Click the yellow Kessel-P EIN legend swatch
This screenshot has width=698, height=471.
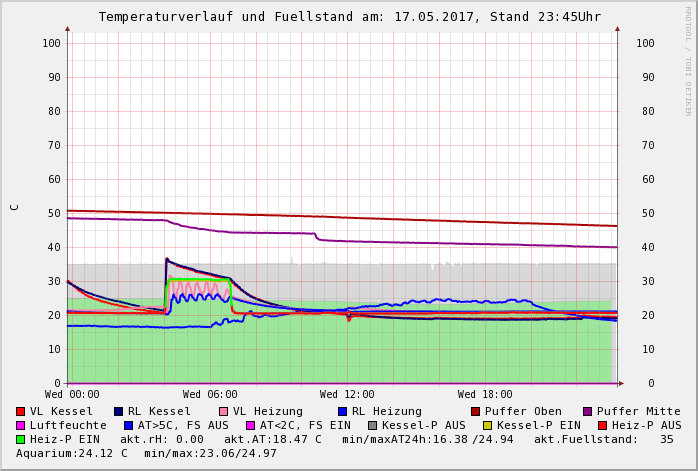pyautogui.click(x=488, y=426)
